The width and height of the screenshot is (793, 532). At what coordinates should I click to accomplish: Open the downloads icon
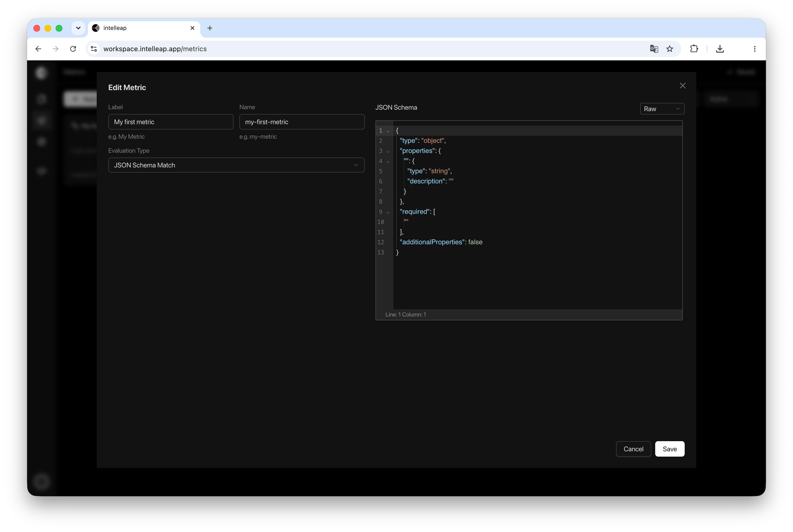720,49
